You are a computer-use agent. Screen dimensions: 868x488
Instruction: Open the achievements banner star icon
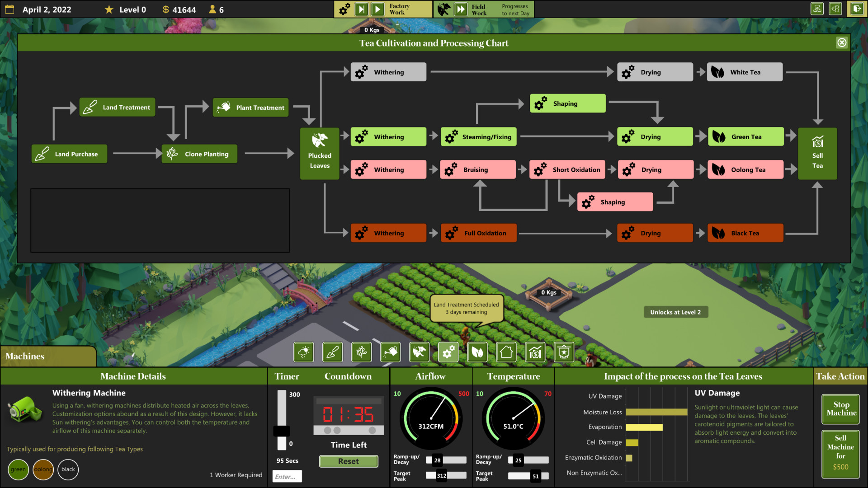coord(564,352)
